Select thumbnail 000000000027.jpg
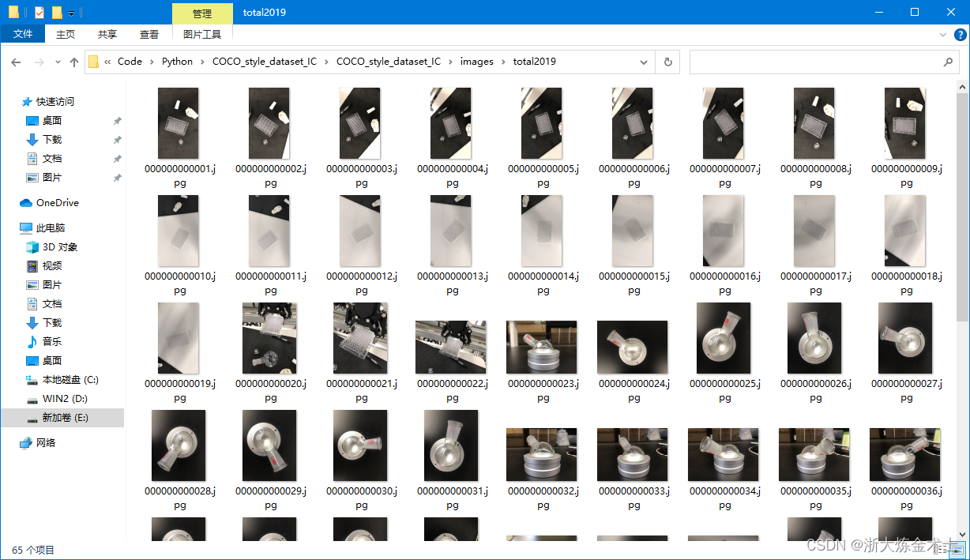 pos(905,338)
